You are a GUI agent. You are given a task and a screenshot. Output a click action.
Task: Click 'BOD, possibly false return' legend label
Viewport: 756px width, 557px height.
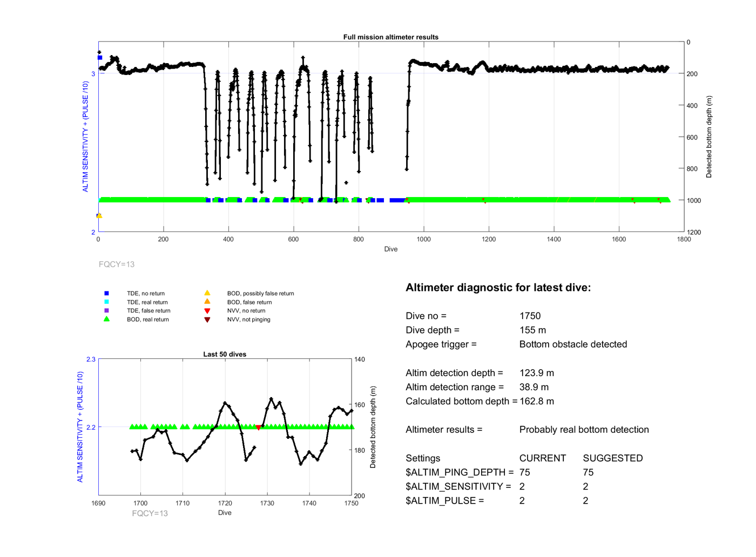[x=261, y=294]
